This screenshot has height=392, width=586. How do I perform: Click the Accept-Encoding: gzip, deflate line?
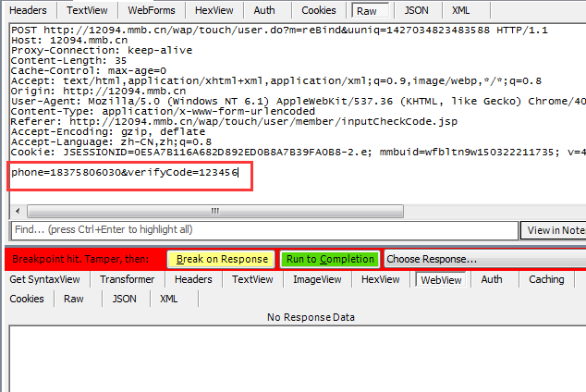(x=108, y=132)
